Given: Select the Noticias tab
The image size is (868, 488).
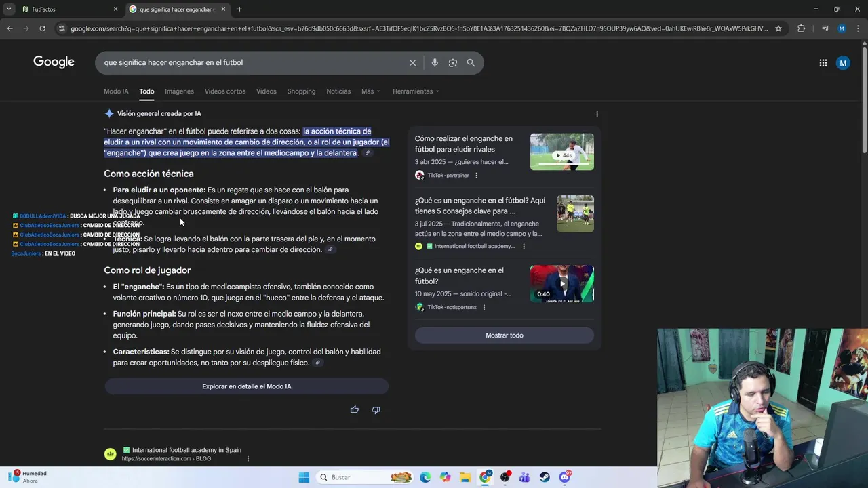Looking at the screenshot, I should pyautogui.click(x=338, y=91).
